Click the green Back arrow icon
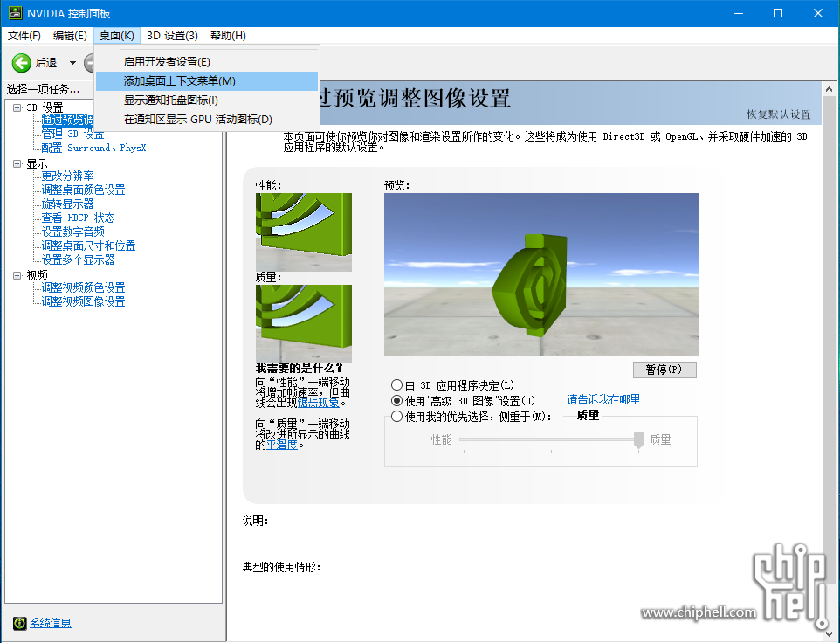Viewport: 840px width, 643px height. [22, 63]
